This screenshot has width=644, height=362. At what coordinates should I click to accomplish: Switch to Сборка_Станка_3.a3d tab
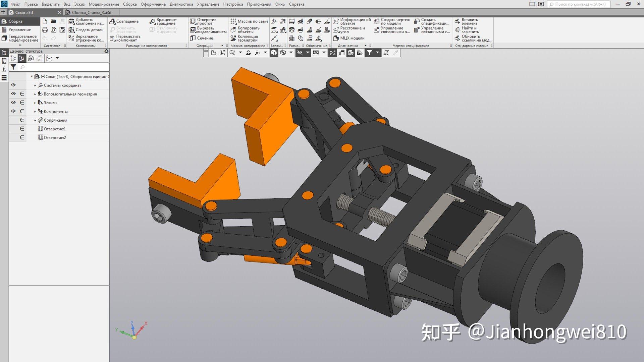91,12
